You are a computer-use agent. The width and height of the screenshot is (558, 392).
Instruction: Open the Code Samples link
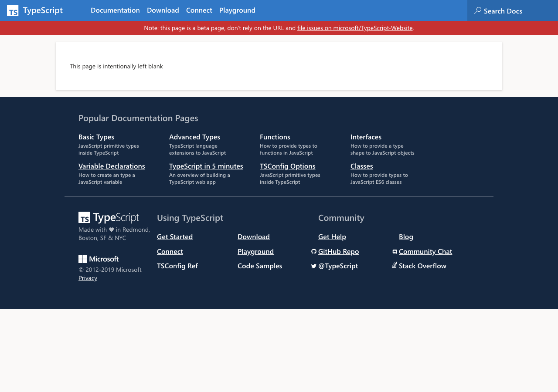tap(260, 266)
